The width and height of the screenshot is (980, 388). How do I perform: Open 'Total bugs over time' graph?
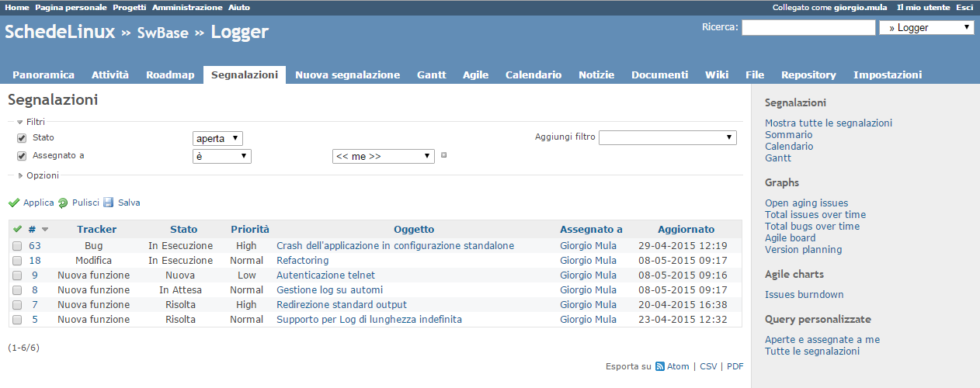pos(812,227)
